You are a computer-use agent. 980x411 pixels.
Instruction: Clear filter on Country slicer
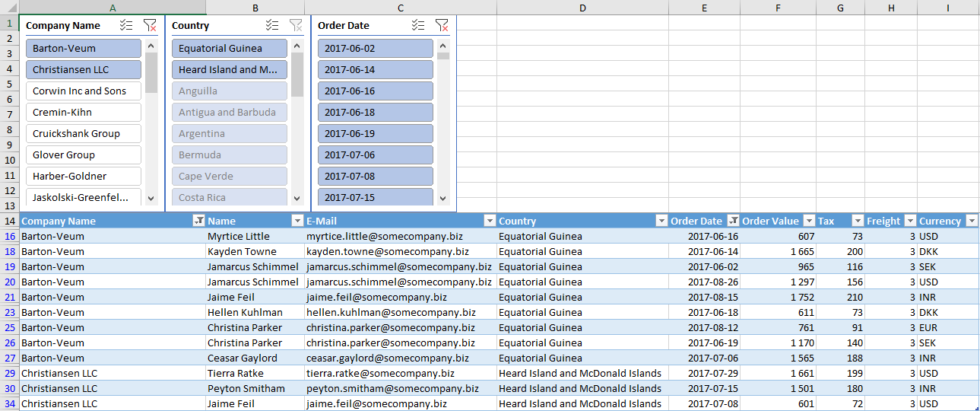[x=296, y=25]
